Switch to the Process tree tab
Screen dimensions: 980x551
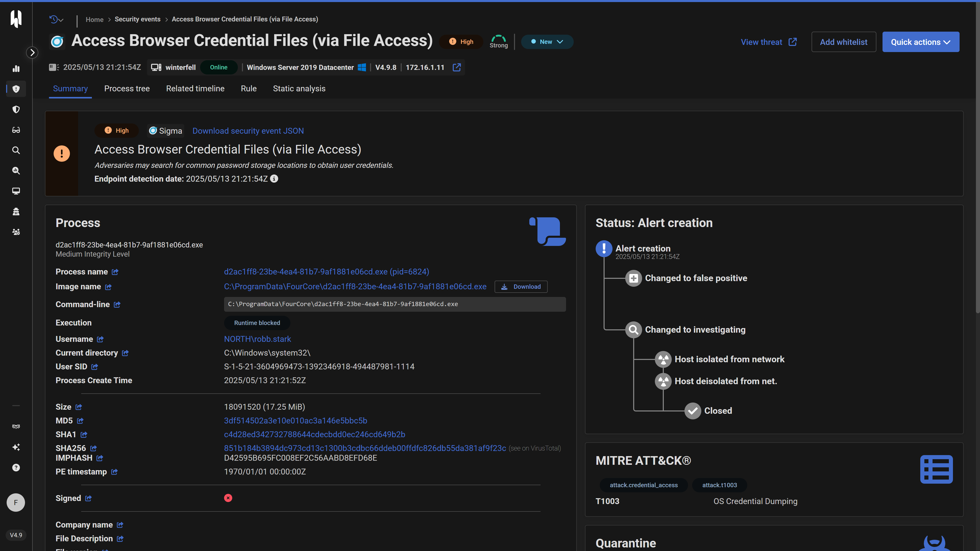pyautogui.click(x=127, y=89)
